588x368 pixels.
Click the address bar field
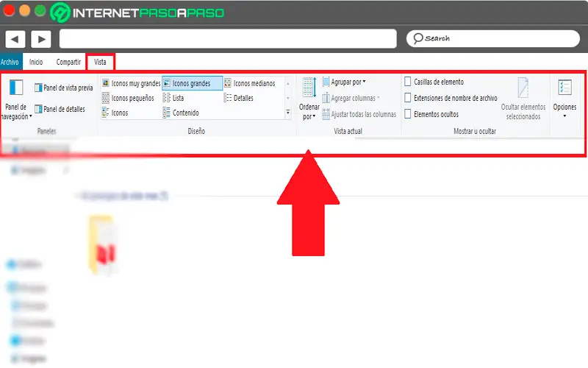coord(228,39)
